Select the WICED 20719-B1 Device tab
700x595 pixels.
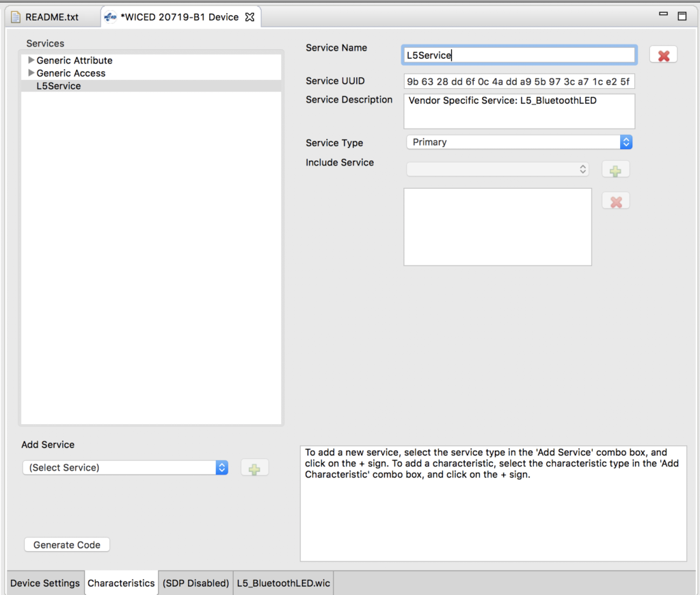click(180, 17)
